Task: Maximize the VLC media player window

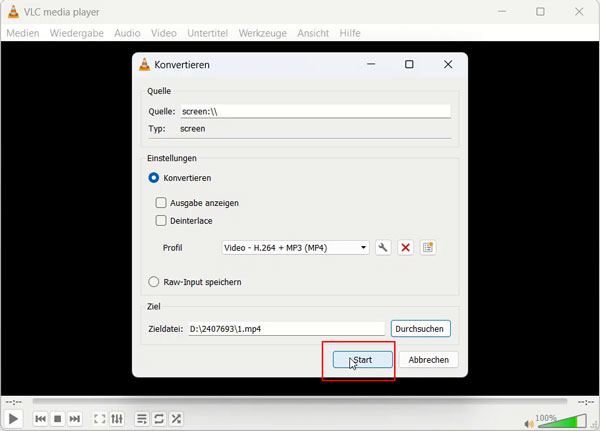Action: 540,12
